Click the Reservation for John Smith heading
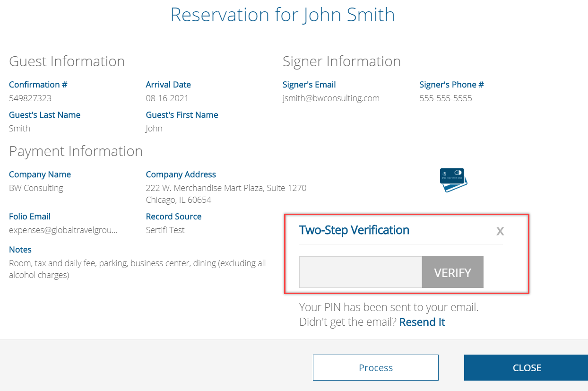 click(283, 15)
